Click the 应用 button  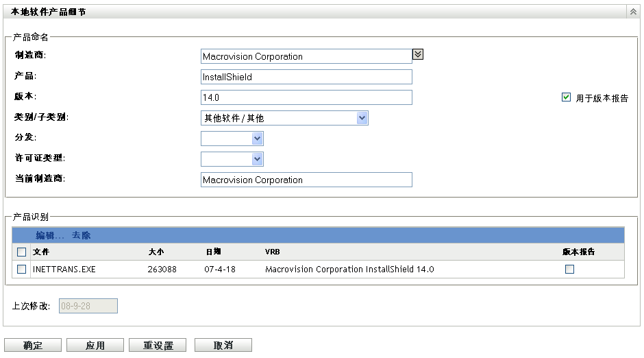pyautogui.click(x=95, y=345)
